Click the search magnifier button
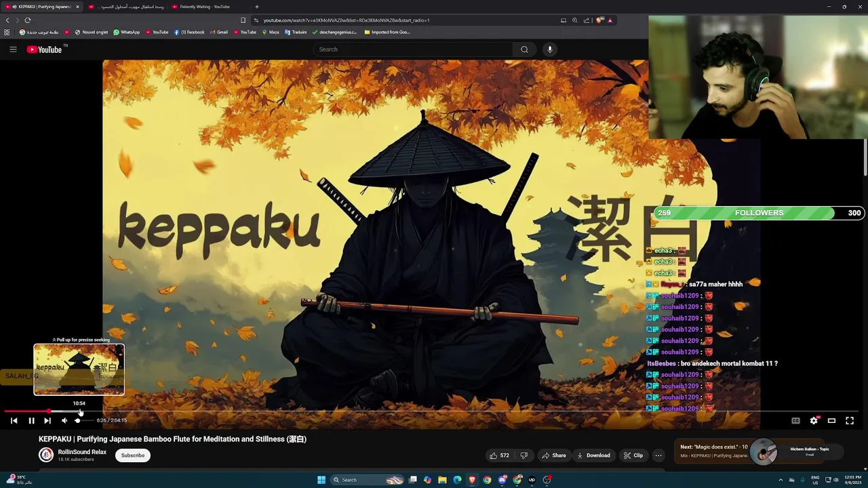This screenshot has height=488, width=868. click(x=524, y=49)
